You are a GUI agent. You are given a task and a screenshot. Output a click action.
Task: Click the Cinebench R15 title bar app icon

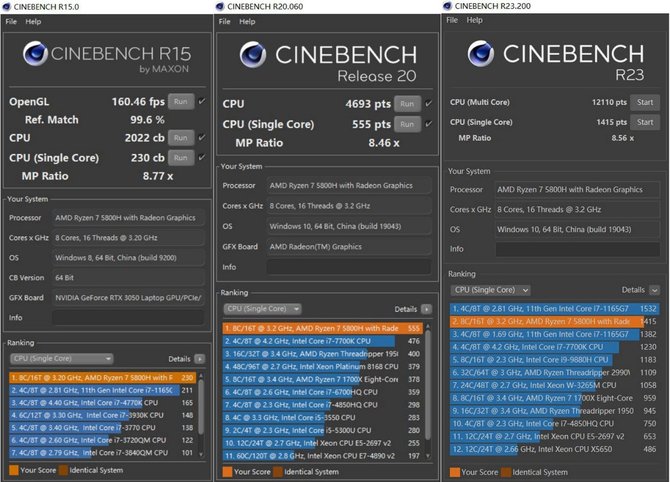(7, 6)
